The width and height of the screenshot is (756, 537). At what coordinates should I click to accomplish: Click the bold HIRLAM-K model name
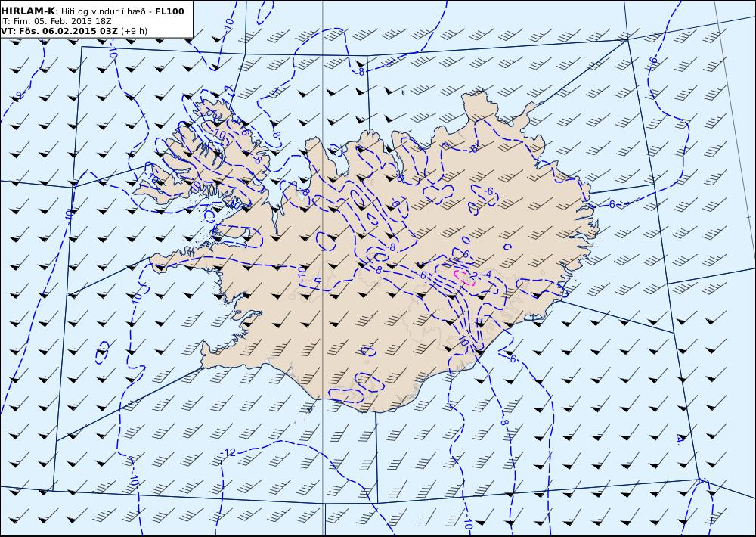coord(28,11)
